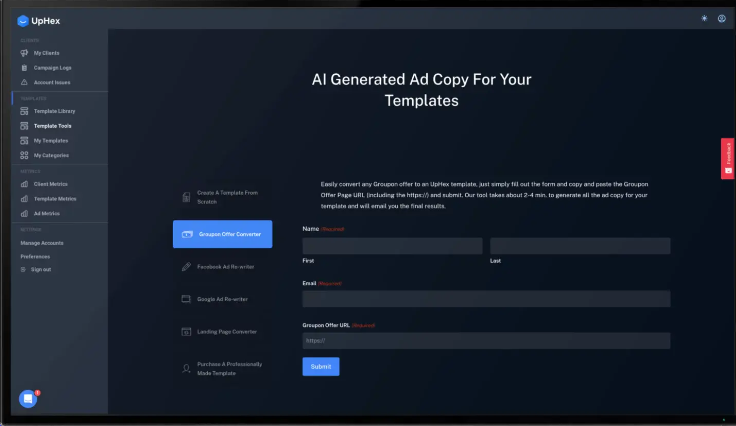Click the Account Issues warning icon

pyautogui.click(x=24, y=82)
